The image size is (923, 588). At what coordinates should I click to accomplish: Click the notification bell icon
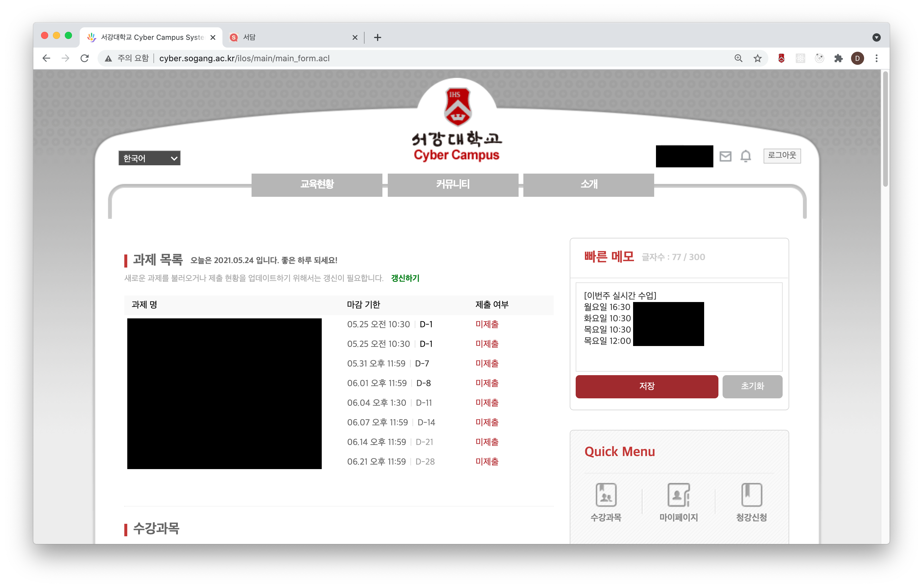point(745,156)
